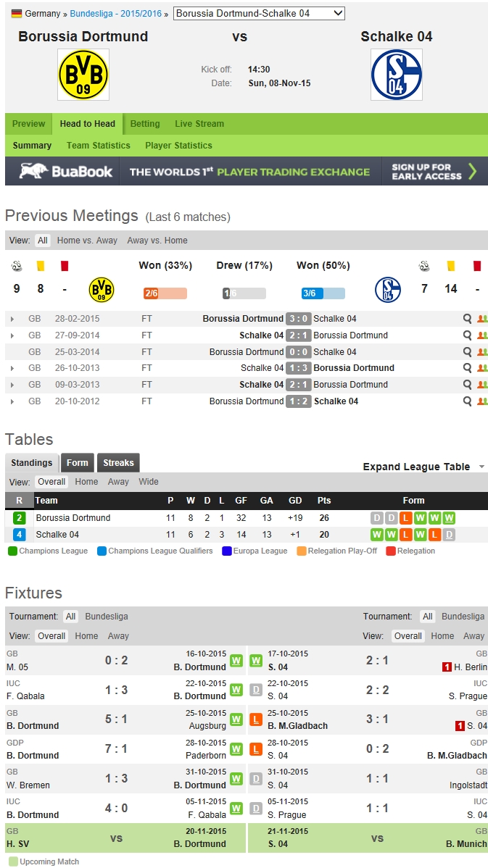Click the Dortmund 2/6 wins progress bar

tap(165, 293)
